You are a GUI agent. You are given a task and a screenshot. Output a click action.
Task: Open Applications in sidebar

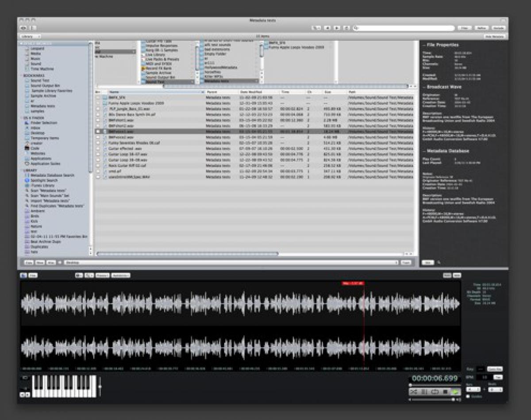coord(41,158)
